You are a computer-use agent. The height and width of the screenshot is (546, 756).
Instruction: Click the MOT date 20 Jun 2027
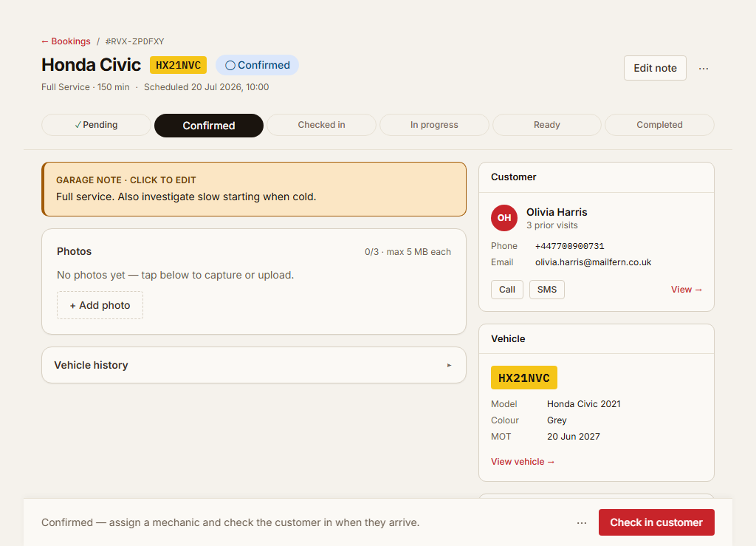click(x=573, y=437)
